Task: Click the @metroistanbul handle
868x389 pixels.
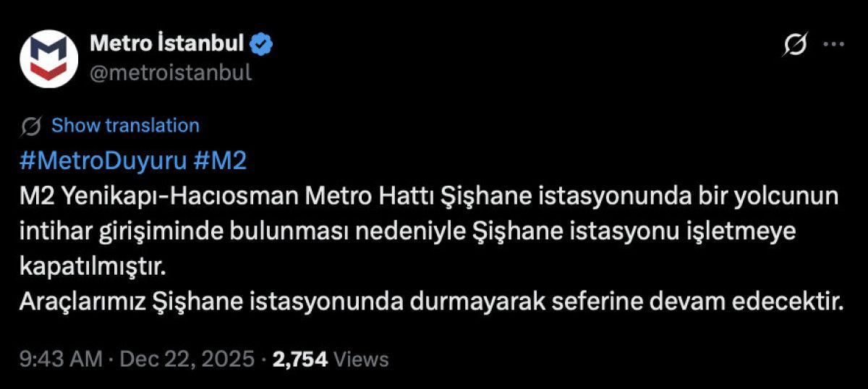Action: coord(171,72)
